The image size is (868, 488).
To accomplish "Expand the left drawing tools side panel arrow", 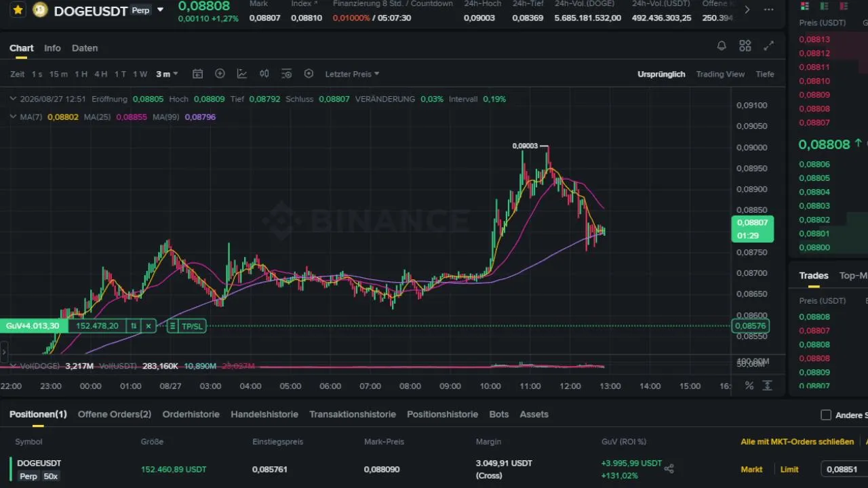I will [x=3, y=352].
